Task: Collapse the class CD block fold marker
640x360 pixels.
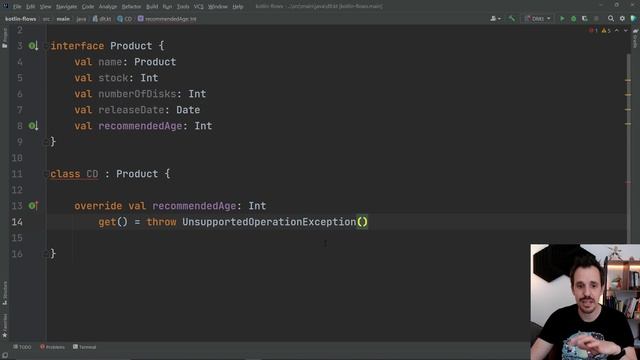Action: point(46,174)
